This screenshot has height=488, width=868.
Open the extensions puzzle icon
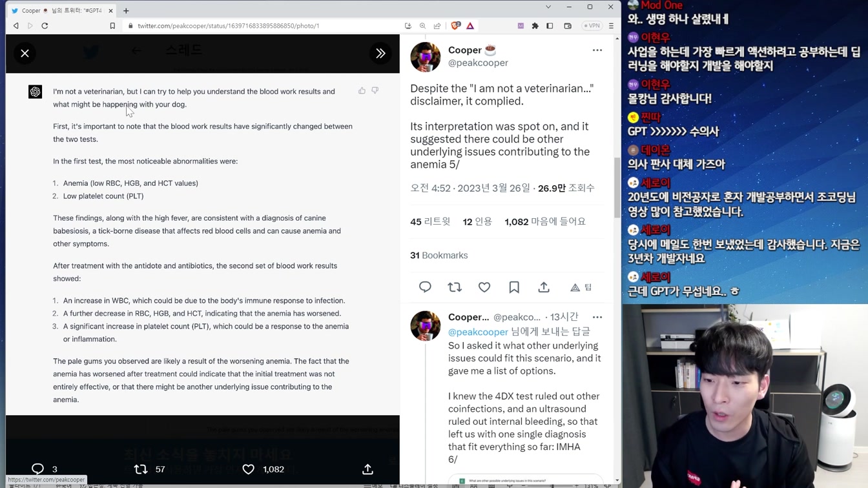[x=535, y=26]
